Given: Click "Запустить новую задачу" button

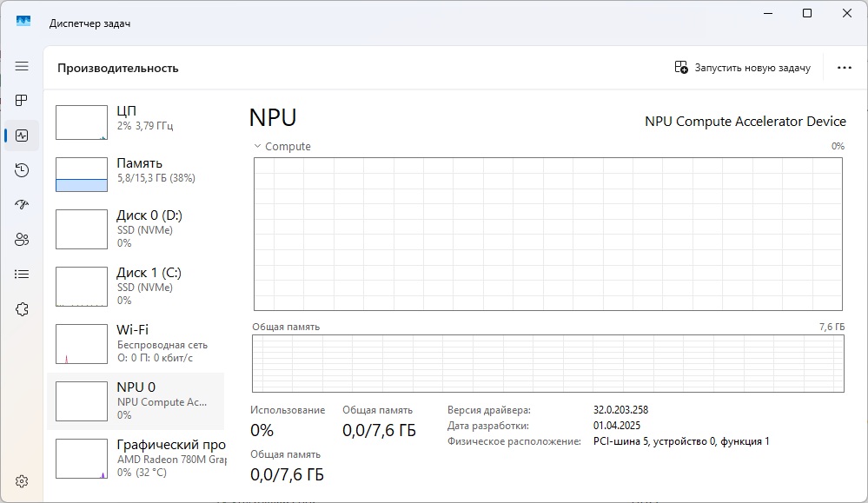Looking at the screenshot, I should 743,68.
